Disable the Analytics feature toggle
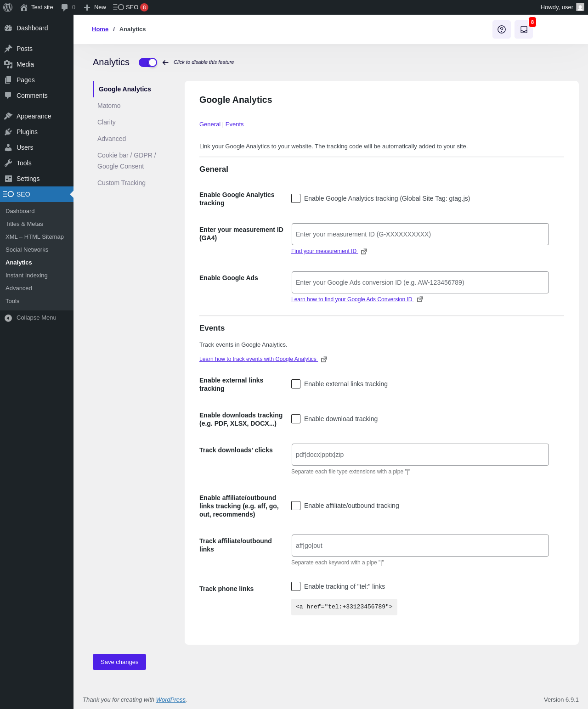This screenshot has height=709, width=588. [148, 62]
